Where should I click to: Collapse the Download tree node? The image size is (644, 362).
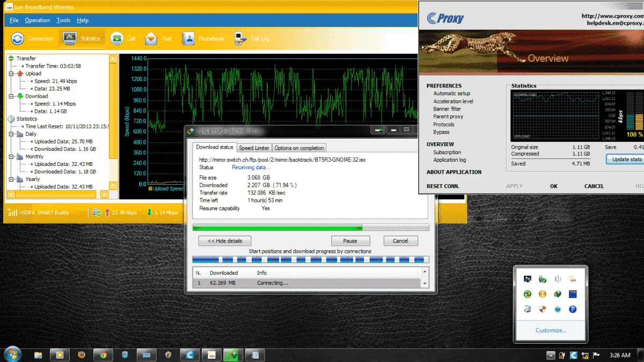(x=11, y=96)
